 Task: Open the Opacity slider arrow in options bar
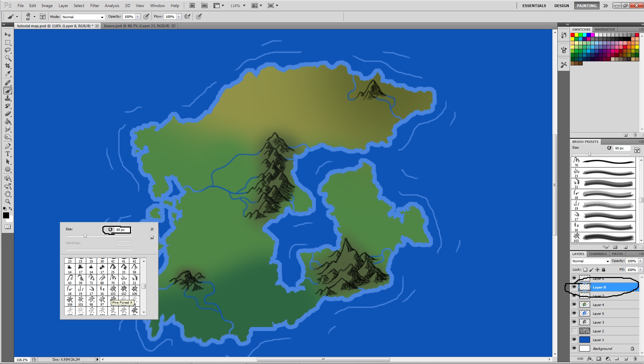(138, 17)
